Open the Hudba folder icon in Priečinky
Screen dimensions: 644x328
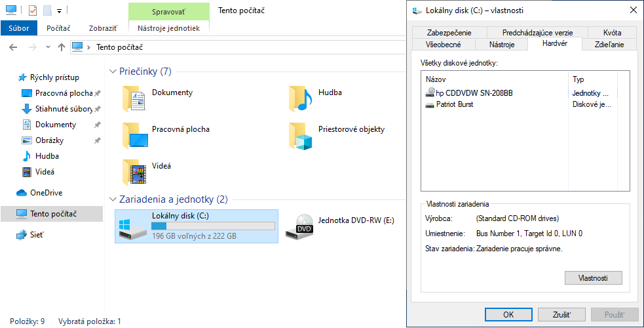pyautogui.click(x=300, y=98)
